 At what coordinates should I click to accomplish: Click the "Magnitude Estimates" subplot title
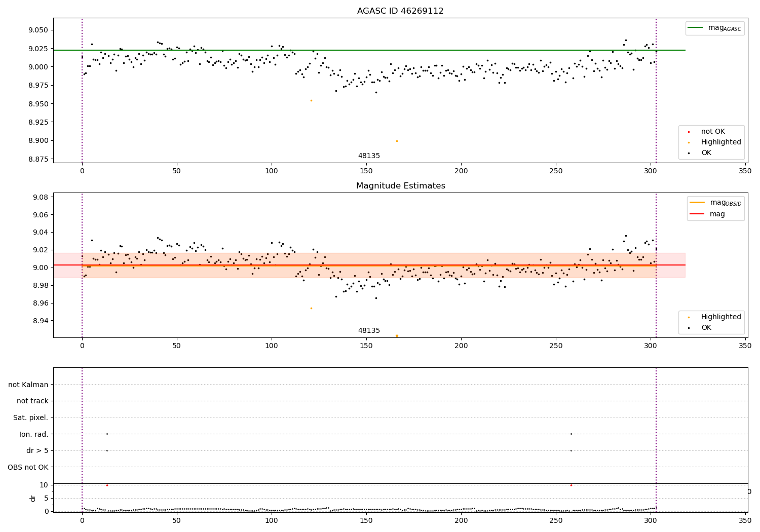click(400, 186)
